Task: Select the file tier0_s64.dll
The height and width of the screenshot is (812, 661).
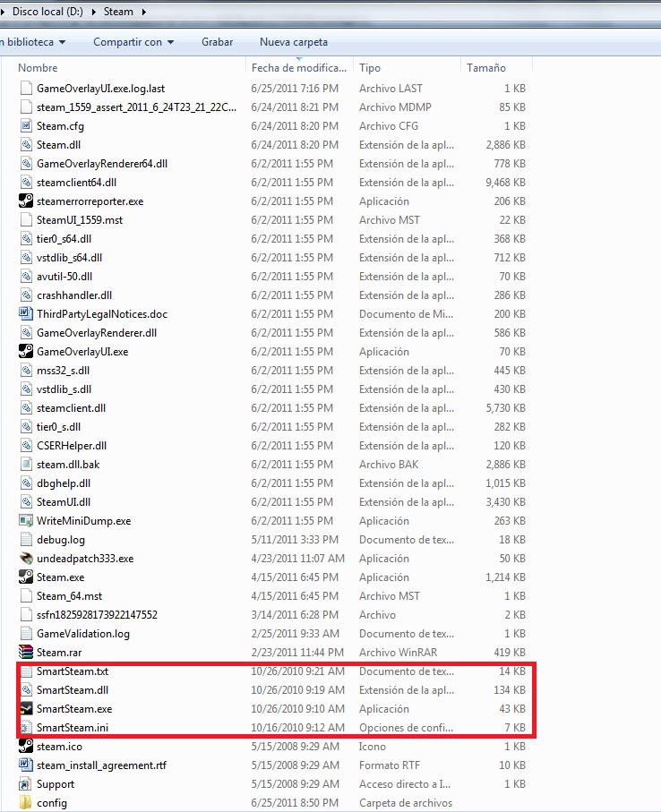Action: pos(64,239)
